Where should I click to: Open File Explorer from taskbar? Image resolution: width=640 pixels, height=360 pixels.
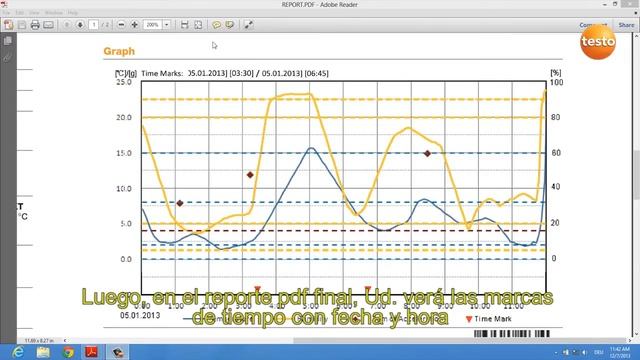click(43, 352)
